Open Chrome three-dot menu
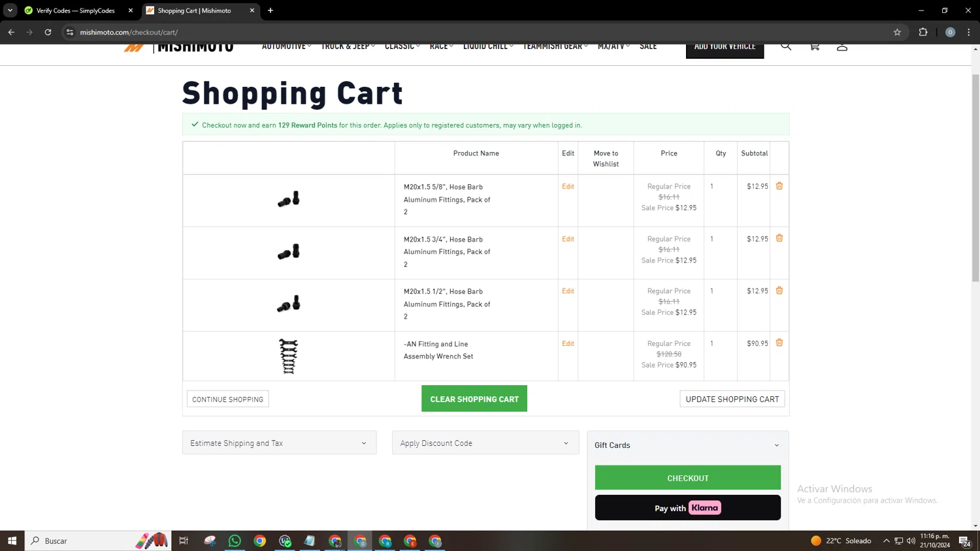The width and height of the screenshot is (980, 551). 969,32
